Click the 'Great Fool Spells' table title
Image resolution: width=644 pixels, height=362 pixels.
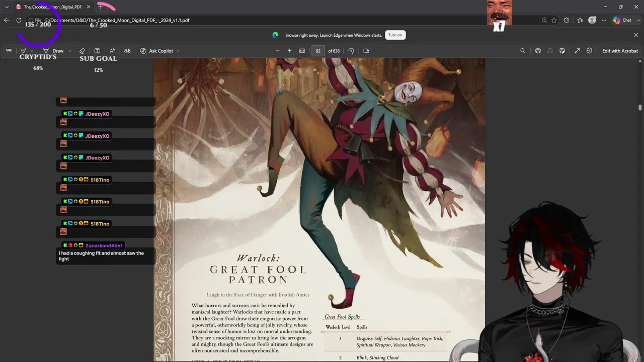coord(342,317)
